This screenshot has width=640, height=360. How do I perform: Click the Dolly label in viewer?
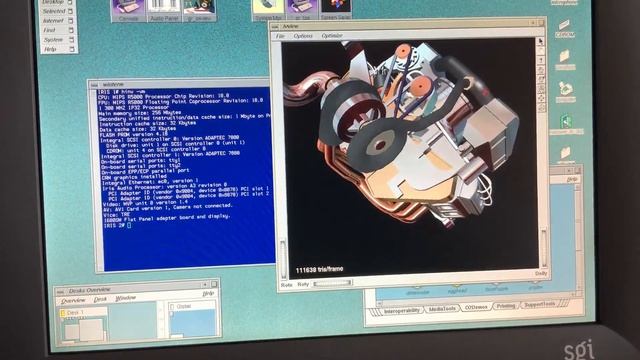click(541, 273)
